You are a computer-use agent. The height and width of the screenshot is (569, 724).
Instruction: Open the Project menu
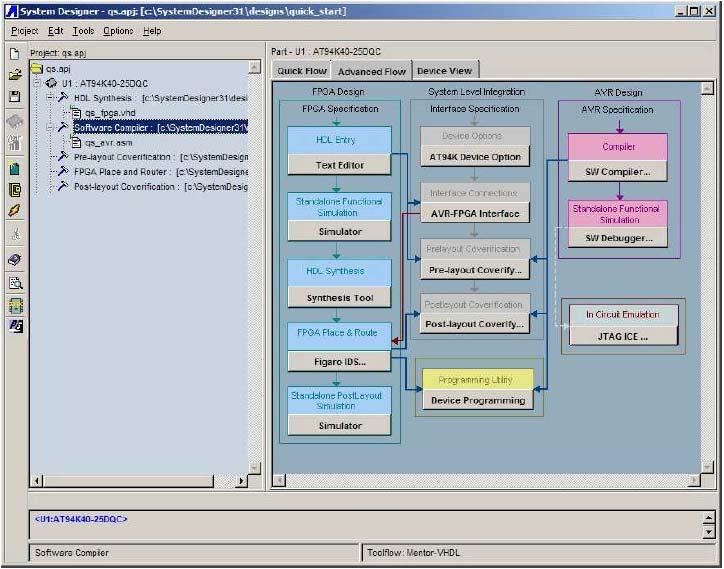(24, 31)
